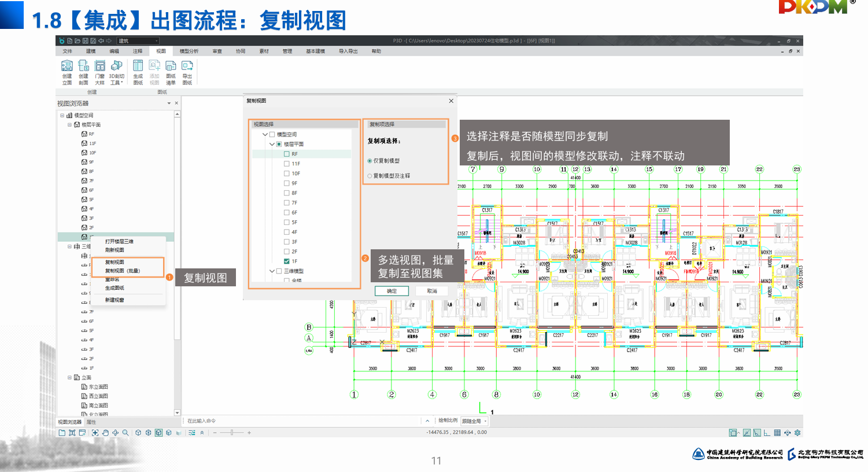Open the 建筑 discipline dropdown in title bar
This screenshot has width=868, height=472.
click(138, 41)
